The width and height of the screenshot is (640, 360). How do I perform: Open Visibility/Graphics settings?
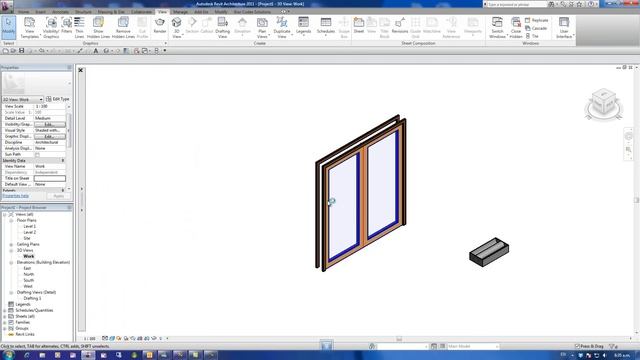pyautogui.click(x=51, y=27)
